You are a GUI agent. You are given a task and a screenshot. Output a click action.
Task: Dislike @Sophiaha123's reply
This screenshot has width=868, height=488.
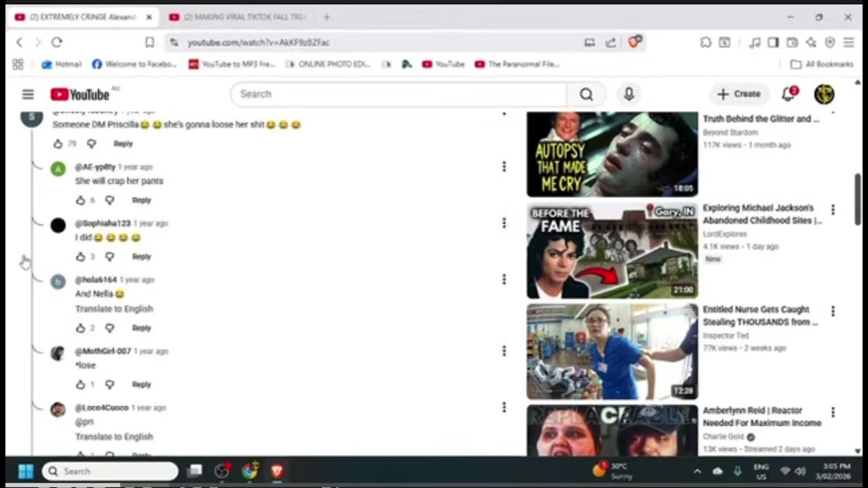point(110,256)
